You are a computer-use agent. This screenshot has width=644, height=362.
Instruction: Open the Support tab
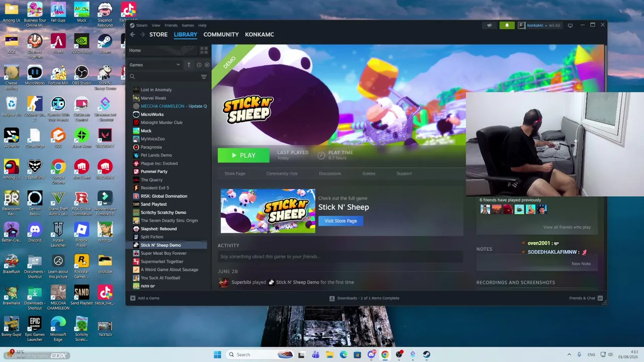click(404, 173)
